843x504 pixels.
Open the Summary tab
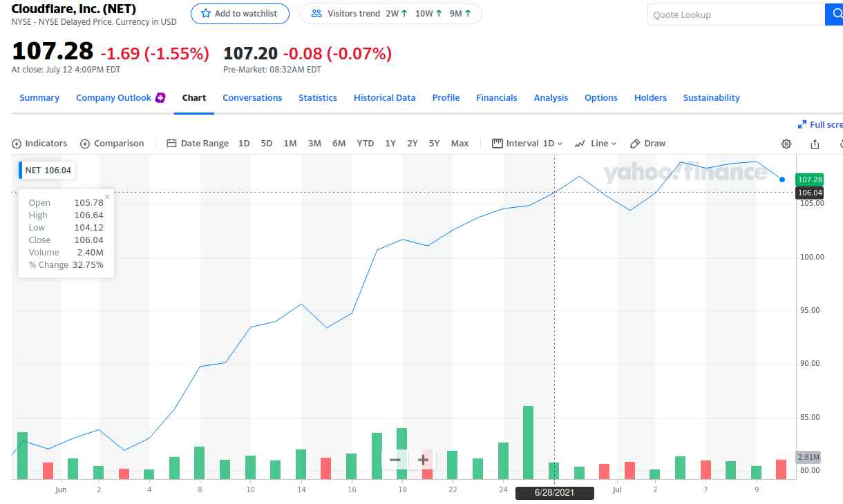tap(39, 98)
